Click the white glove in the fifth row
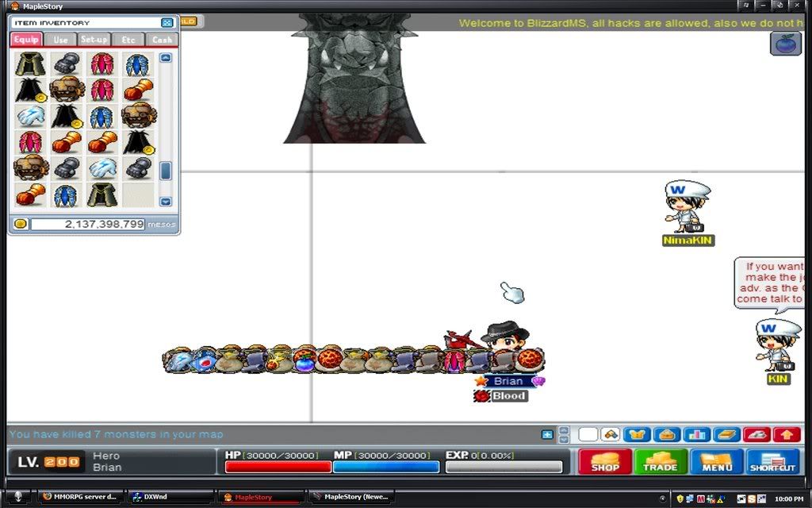Screen dimensions: 812x508 (x=102, y=168)
